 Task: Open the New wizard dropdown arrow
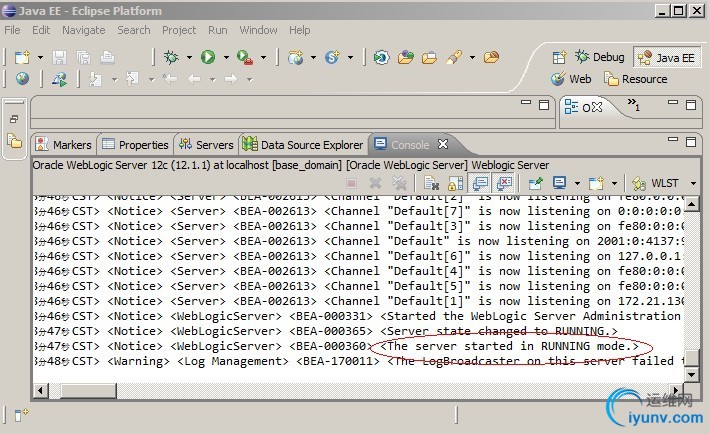[40, 57]
